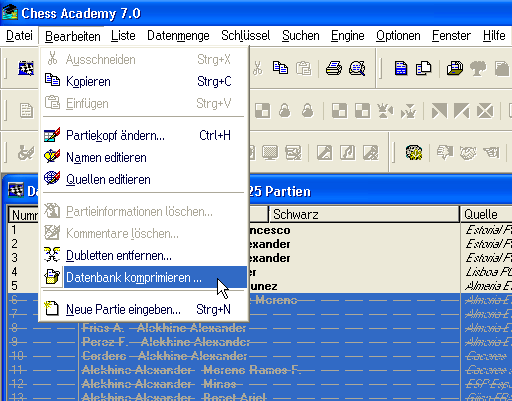512x401 pixels.
Task: Open the Suchen menu
Action: pyautogui.click(x=300, y=36)
